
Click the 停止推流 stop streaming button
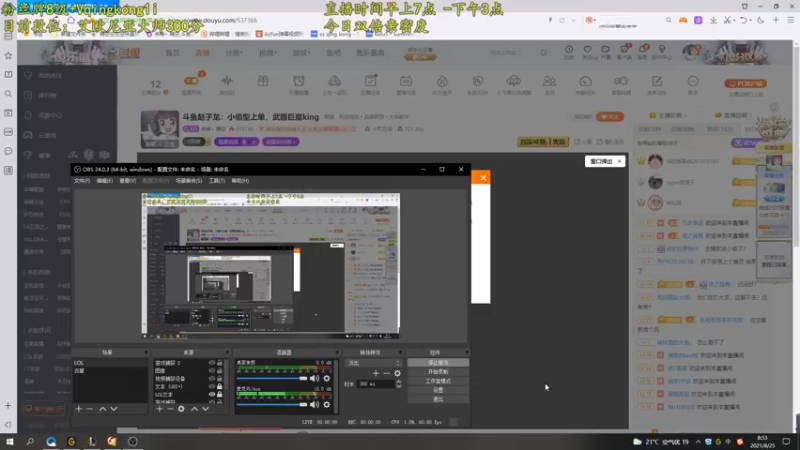coord(438,363)
